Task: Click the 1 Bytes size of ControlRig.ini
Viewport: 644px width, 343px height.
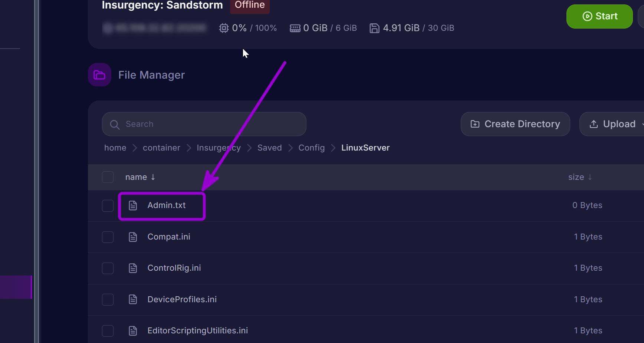Action: 588,268
